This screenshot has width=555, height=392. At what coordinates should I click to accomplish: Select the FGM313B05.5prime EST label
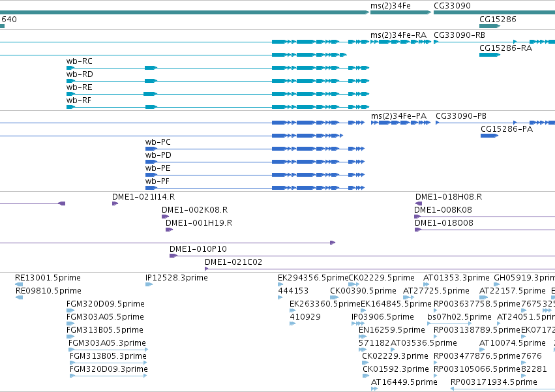click(x=105, y=331)
